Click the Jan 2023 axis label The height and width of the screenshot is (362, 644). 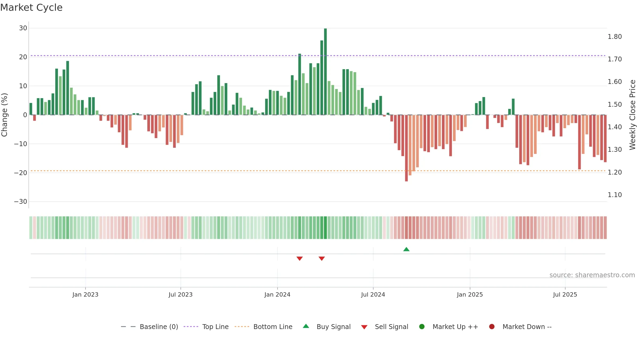pyautogui.click(x=85, y=295)
